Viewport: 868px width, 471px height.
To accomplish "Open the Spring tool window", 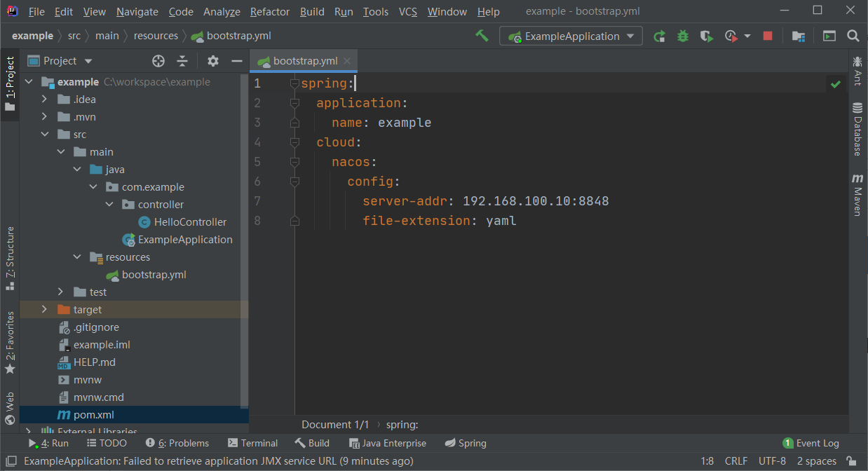I will coord(466,443).
